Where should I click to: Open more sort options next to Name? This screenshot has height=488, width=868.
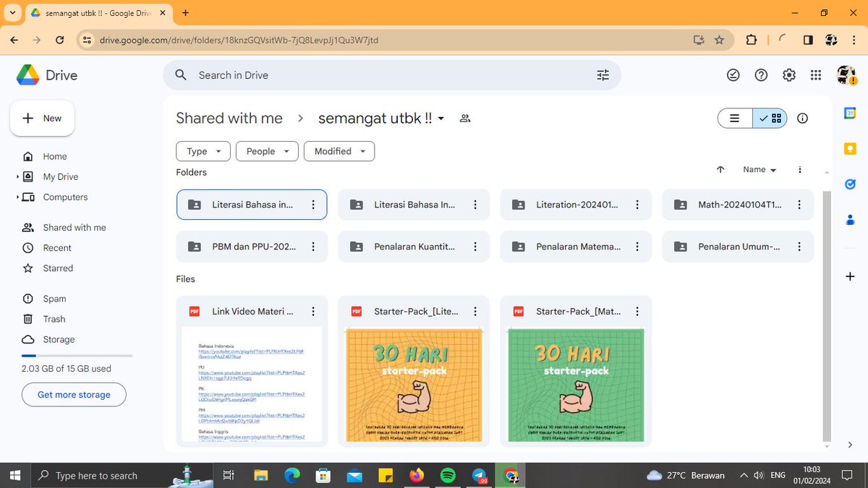point(799,169)
